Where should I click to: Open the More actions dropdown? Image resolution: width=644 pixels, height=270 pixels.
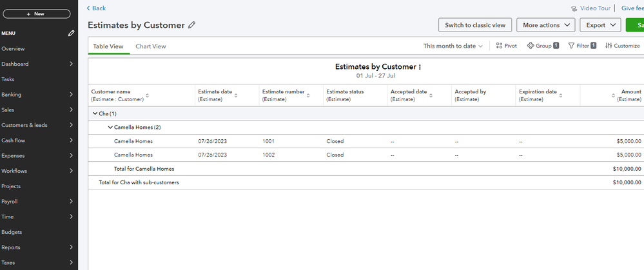coord(545,25)
